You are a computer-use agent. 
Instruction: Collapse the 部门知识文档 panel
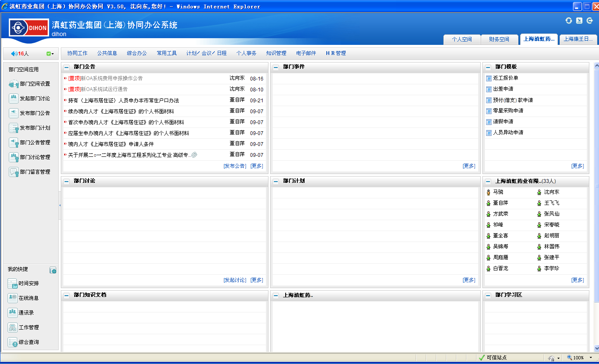(x=67, y=296)
